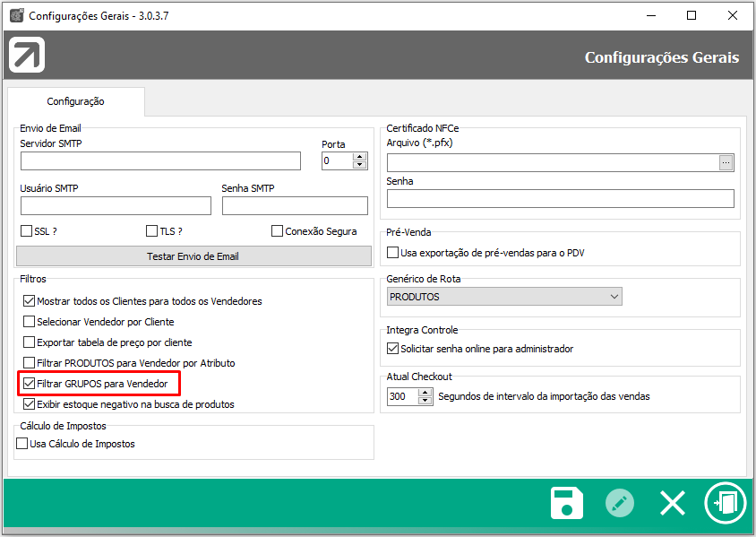Decrease the Porta value with down arrow
The image size is (756, 537).
pos(360,165)
